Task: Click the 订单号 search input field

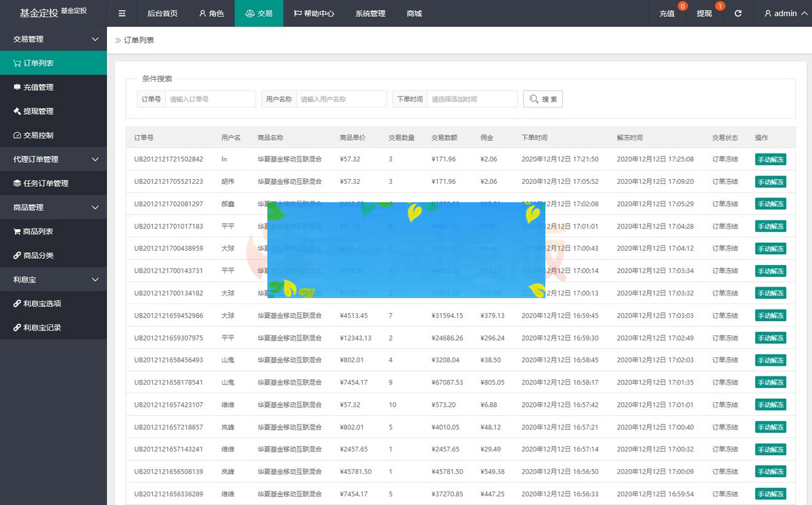Action: tap(210, 99)
